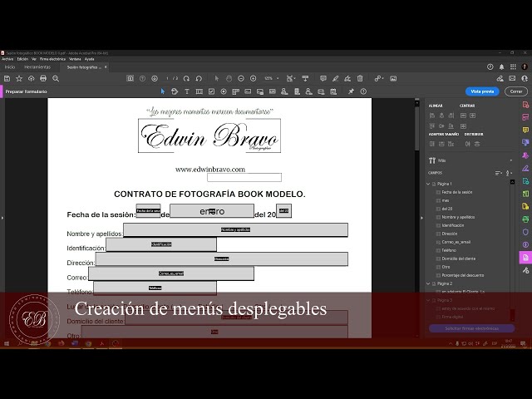Viewport: 532px width, 399px height.
Task: Select the Check Box field tool
Action: 211,91
